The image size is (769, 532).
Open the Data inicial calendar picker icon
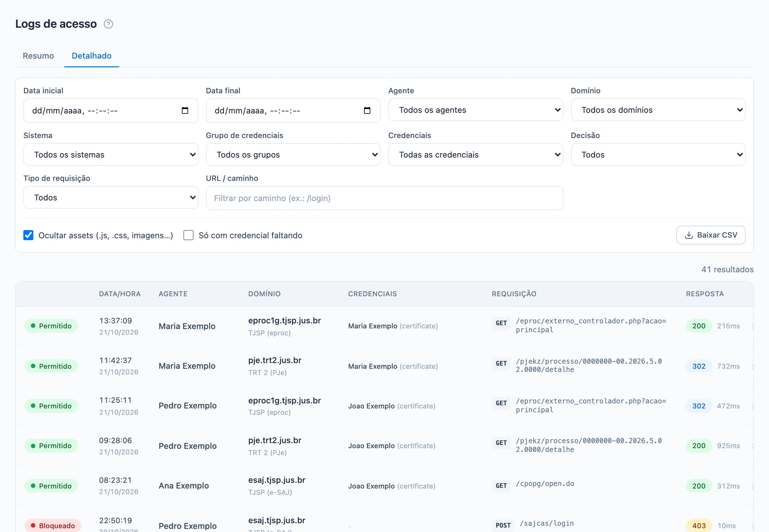click(x=185, y=110)
